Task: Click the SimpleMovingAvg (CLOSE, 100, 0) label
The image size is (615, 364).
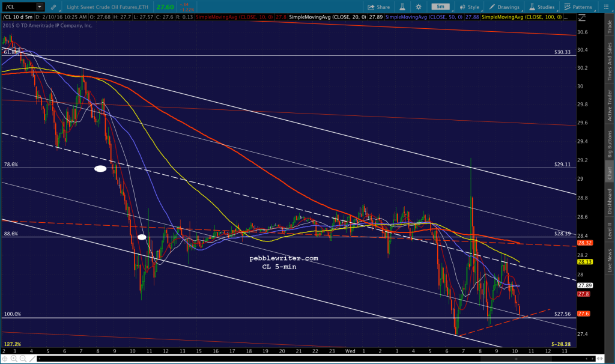Action: point(522,17)
